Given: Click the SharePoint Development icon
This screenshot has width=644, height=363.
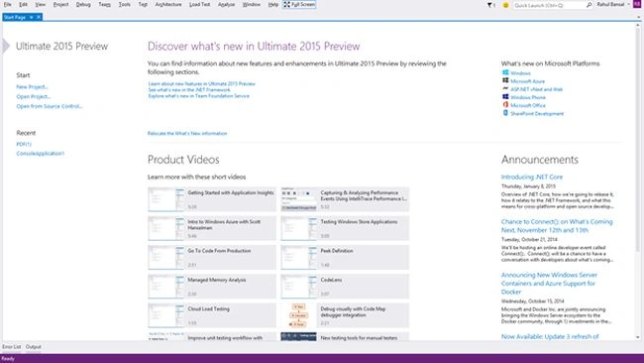Looking at the screenshot, I should [505, 113].
